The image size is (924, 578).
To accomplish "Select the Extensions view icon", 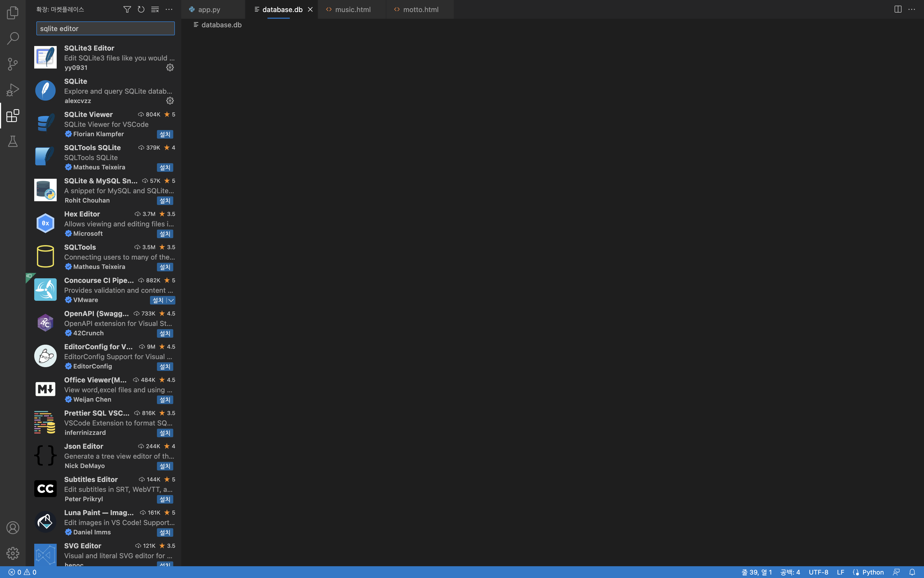I will click(x=13, y=115).
